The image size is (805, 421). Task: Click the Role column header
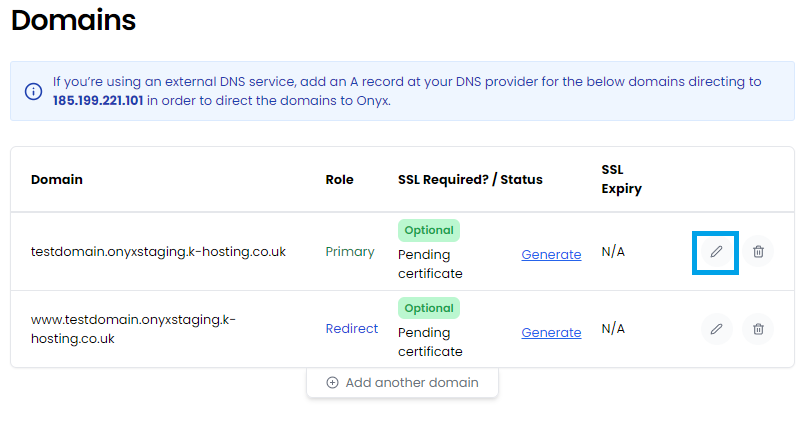tap(339, 180)
